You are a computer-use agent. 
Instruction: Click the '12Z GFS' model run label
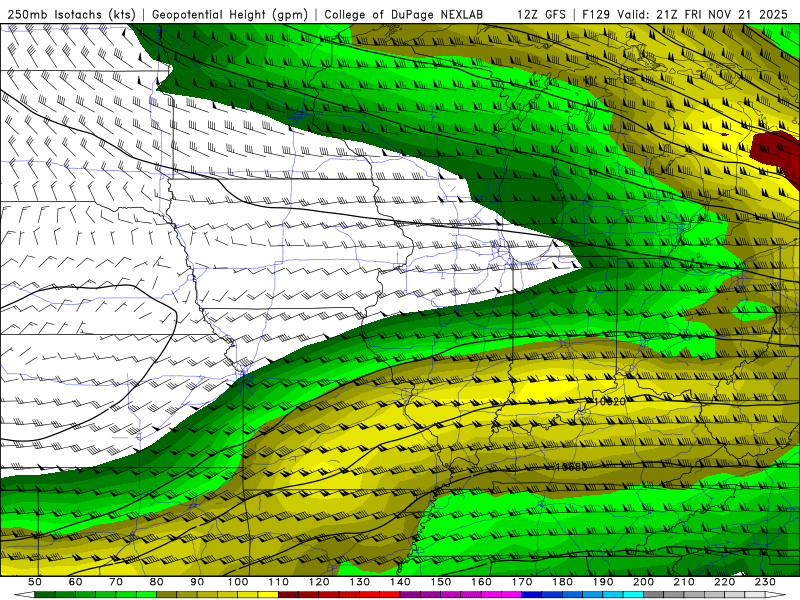(x=541, y=15)
